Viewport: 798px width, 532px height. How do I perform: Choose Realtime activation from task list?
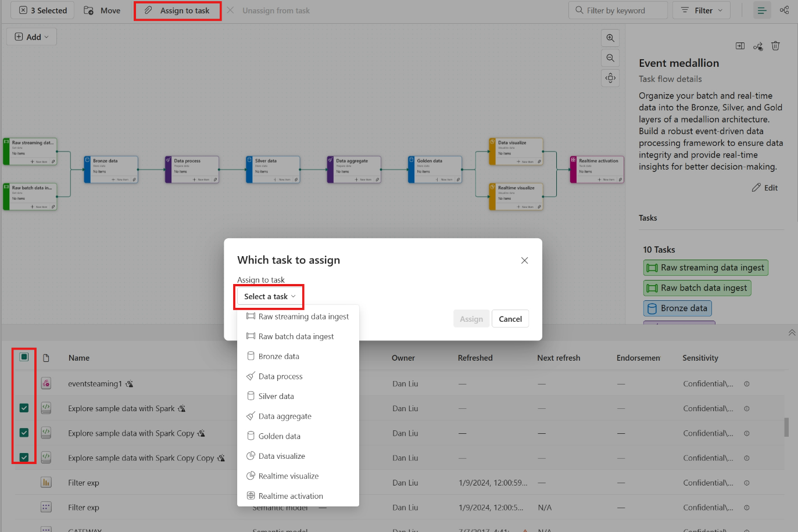click(x=298, y=496)
